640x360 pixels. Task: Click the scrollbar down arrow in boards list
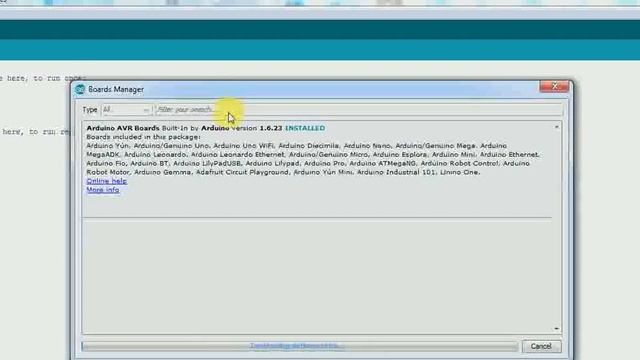pyautogui.click(x=556, y=329)
